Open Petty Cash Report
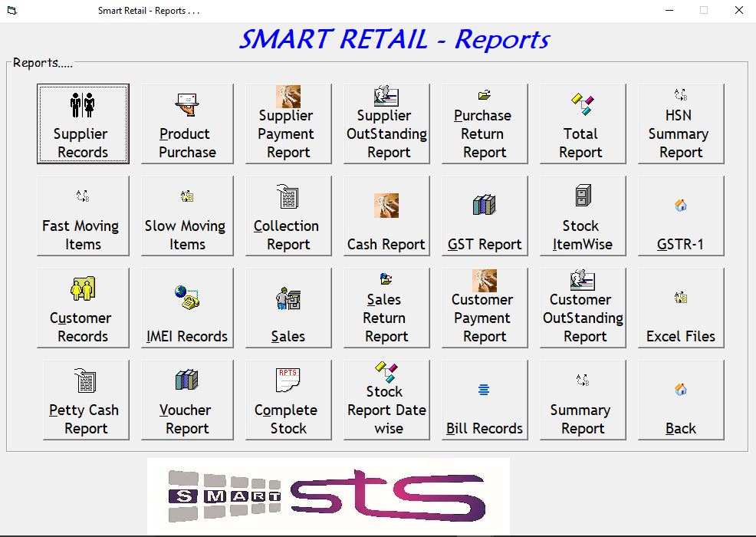The height and width of the screenshot is (537, 756). click(x=87, y=400)
